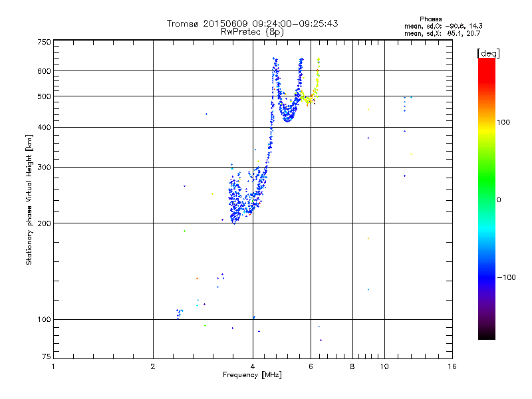532x399 pixels.
Task: Click the 'mean, sd,X: 85.1, 20.7' line
Action: [442, 33]
